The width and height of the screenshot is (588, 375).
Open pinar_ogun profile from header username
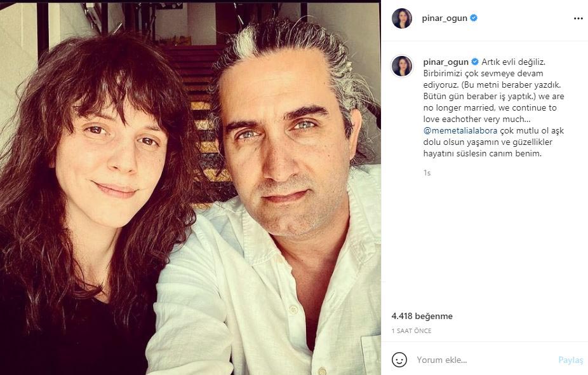tap(444, 18)
